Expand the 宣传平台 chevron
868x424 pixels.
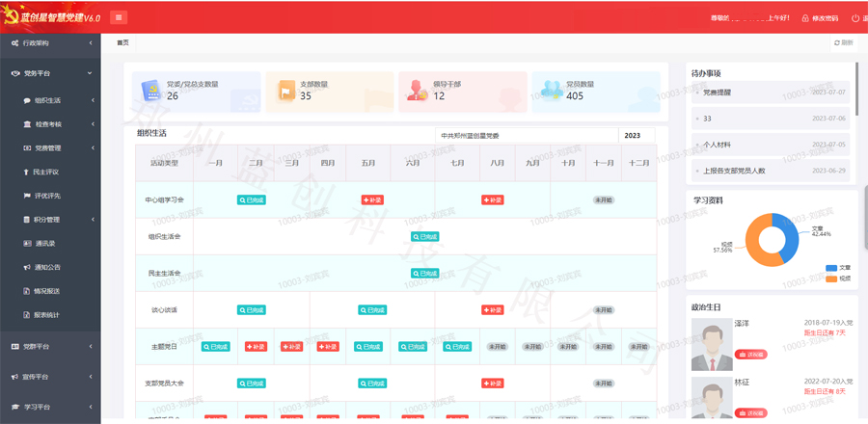pyautogui.click(x=91, y=377)
